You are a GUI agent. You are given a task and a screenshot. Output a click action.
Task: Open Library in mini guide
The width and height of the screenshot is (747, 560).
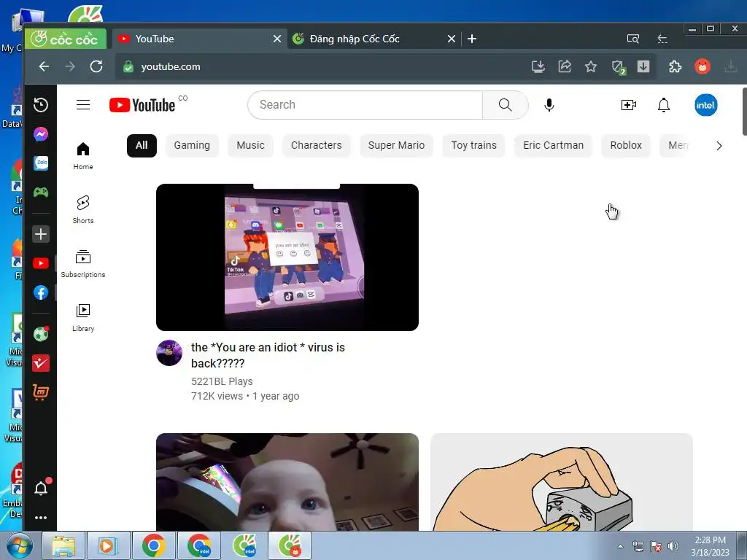pos(83,318)
